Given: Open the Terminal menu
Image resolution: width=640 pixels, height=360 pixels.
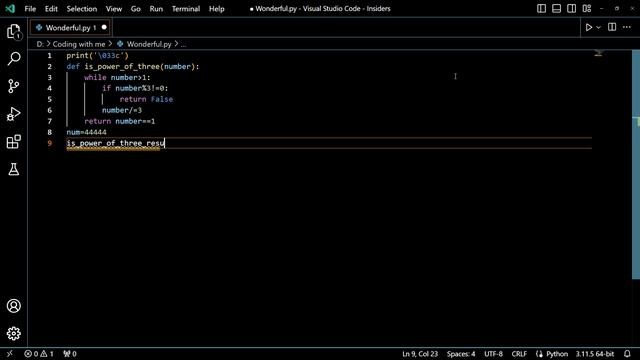Looking at the screenshot, I should (x=186, y=9).
